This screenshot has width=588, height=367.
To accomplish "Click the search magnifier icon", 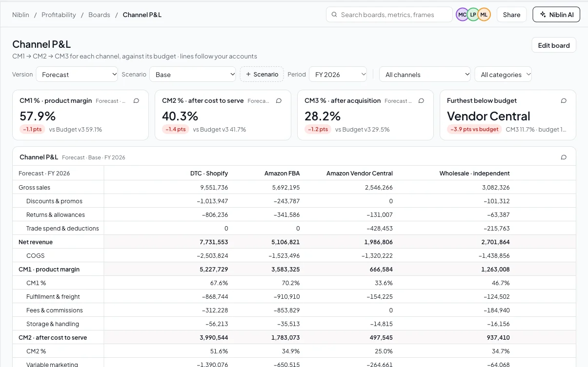I will pyautogui.click(x=334, y=15).
